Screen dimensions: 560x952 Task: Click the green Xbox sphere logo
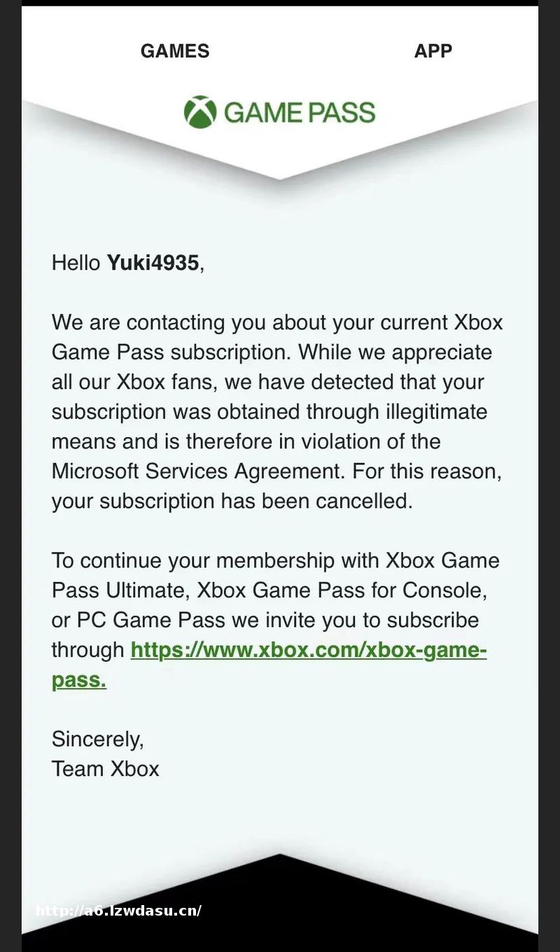pyautogui.click(x=200, y=112)
